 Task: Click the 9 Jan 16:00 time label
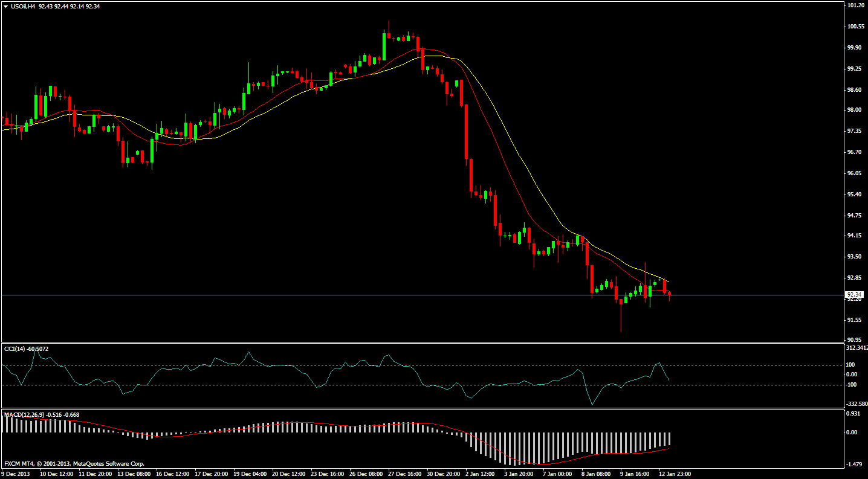tap(635, 474)
